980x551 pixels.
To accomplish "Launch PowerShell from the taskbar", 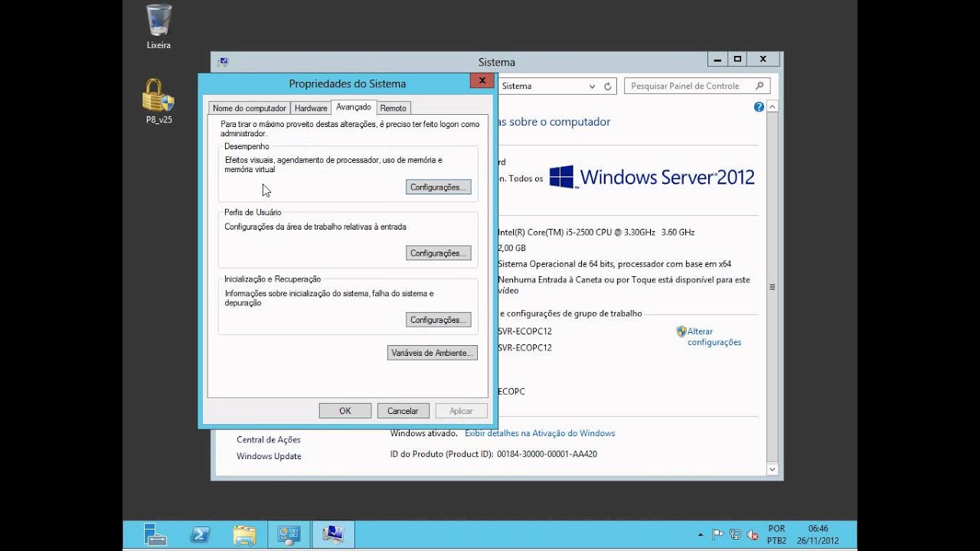I will (201, 534).
